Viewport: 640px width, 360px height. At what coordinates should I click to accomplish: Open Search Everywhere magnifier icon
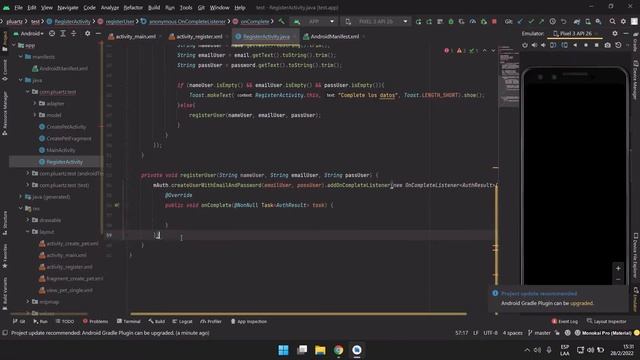pyautogui.click(x=612, y=21)
